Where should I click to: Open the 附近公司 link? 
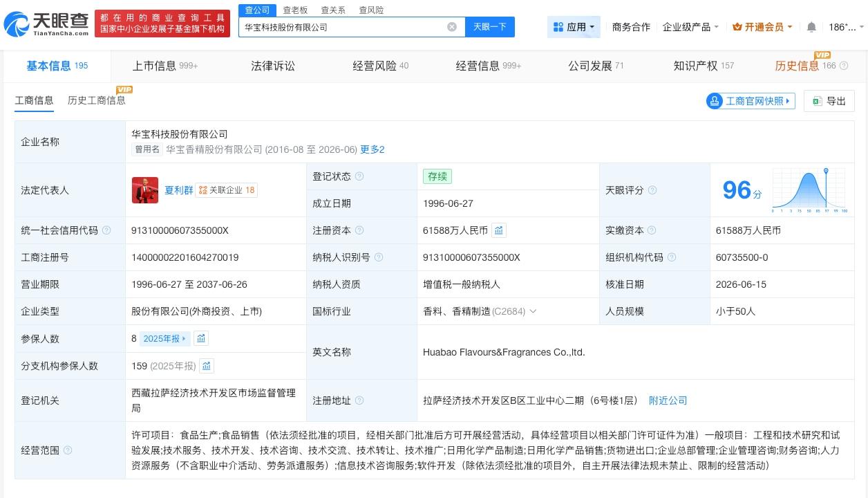pyautogui.click(x=668, y=400)
